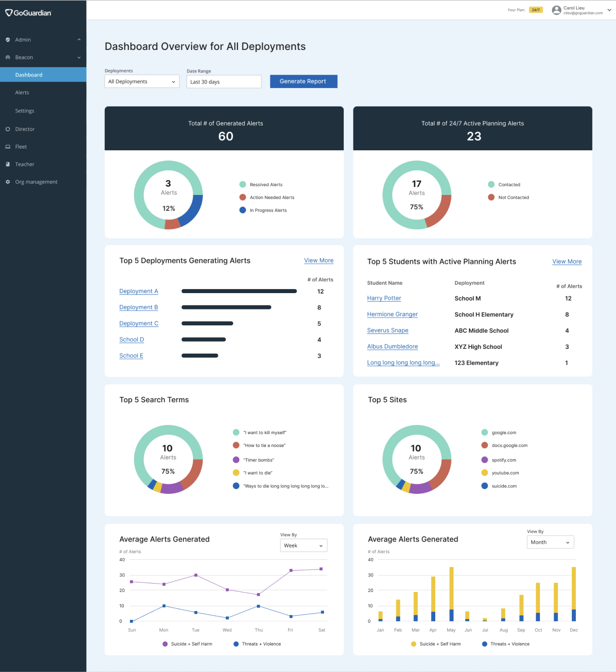616x672 pixels.
Task: Click the Admin shield icon
Action: (8, 40)
